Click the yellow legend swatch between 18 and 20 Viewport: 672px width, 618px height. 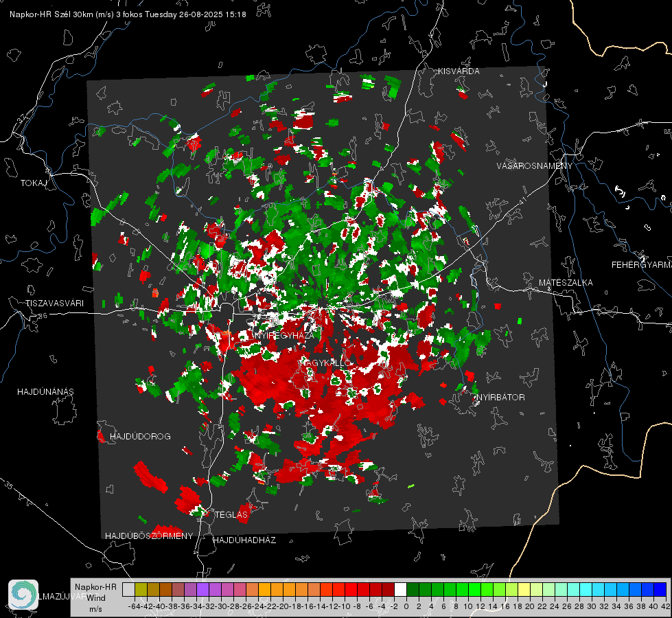524,589
